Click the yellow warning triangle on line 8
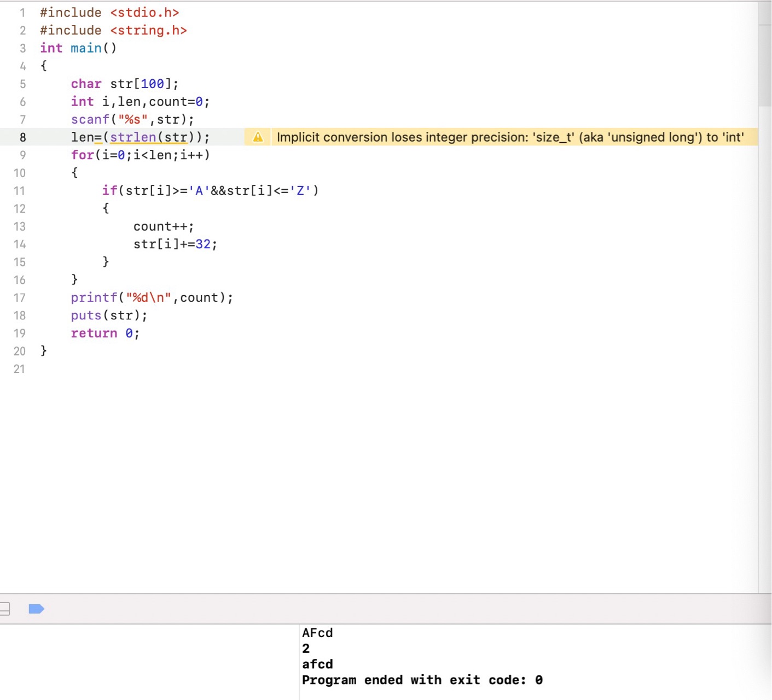The width and height of the screenshot is (772, 700). (x=258, y=137)
